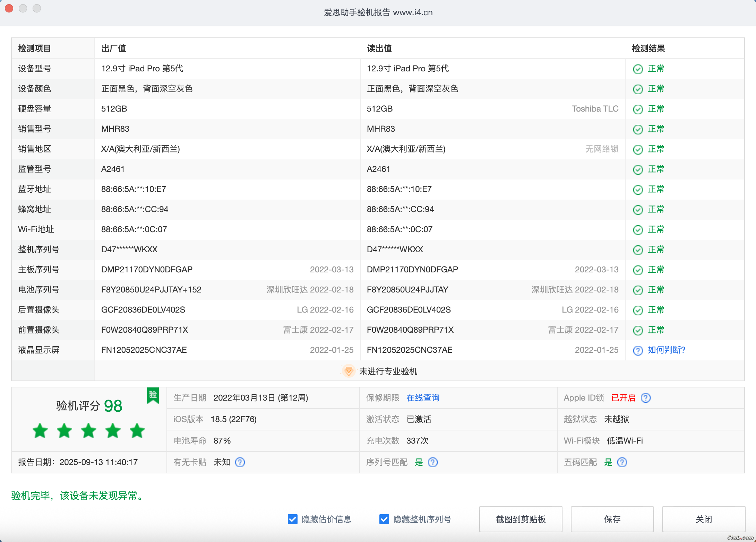Enable the 隐藏估价信息 checkbox
Image resolution: width=756 pixels, height=542 pixels.
pyautogui.click(x=292, y=519)
